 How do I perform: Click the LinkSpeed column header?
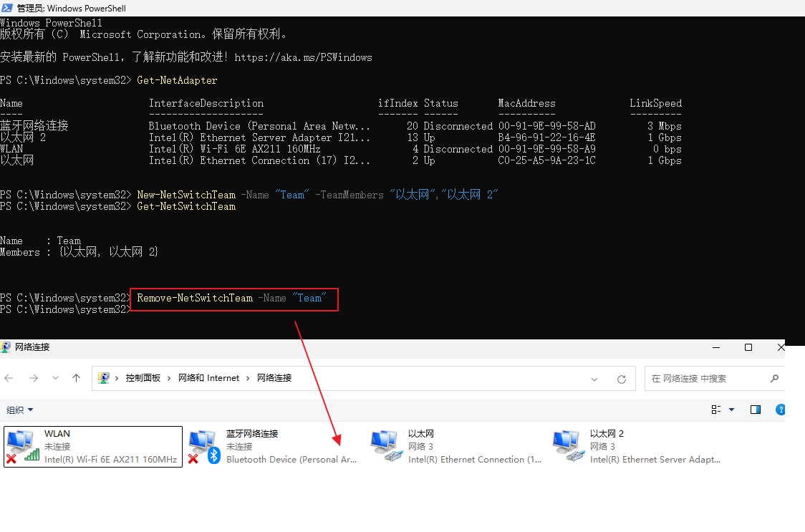(x=655, y=103)
